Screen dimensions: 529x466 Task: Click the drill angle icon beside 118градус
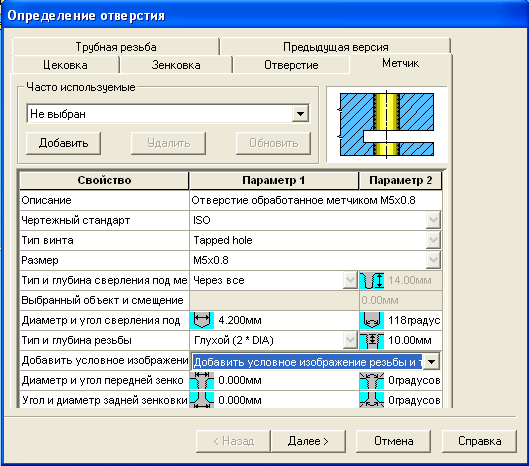(372, 320)
